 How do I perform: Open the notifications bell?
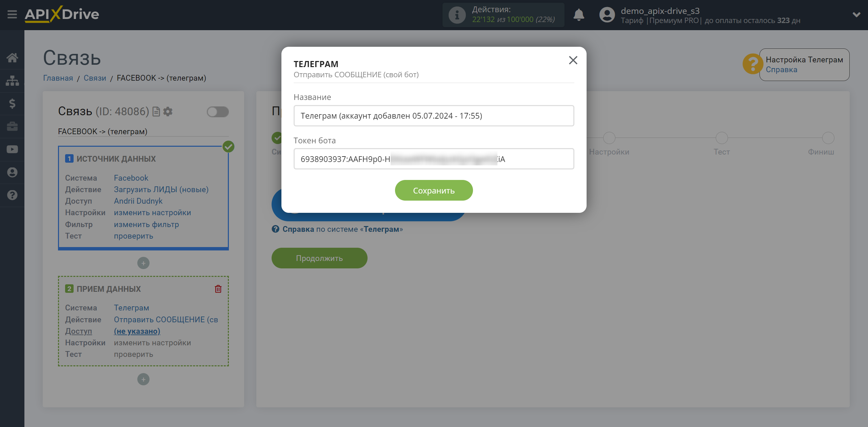click(x=579, y=15)
